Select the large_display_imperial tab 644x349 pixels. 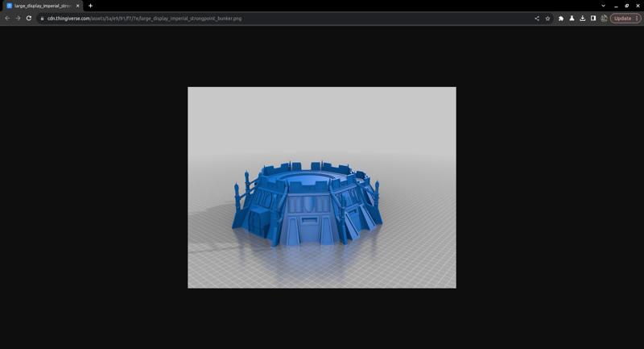coord(43,6)
